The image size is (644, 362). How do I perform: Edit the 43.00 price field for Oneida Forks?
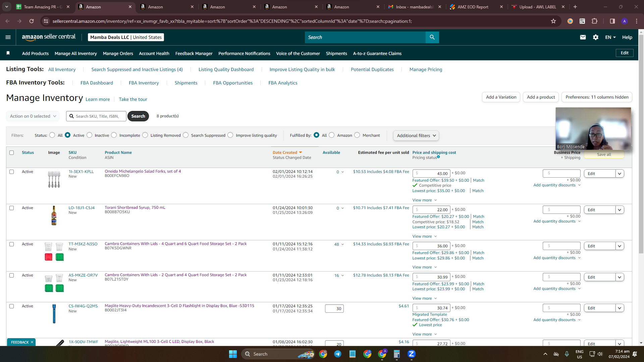(x=431, y=174)
